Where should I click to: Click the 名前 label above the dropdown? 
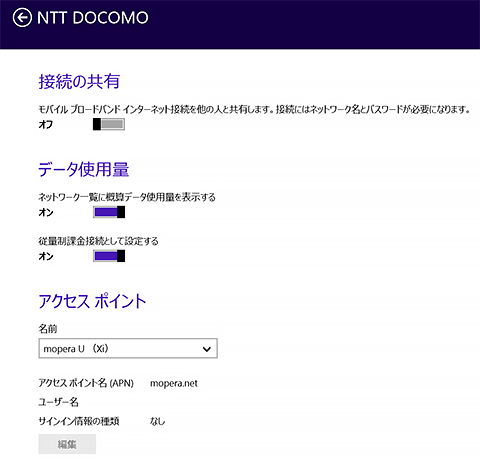coord(48,329)
